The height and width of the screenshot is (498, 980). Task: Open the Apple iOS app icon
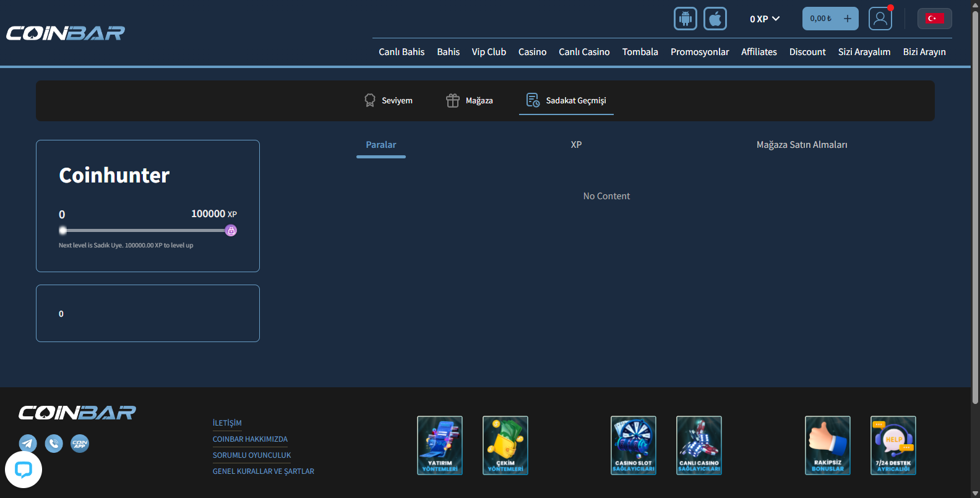coord(715,19)
